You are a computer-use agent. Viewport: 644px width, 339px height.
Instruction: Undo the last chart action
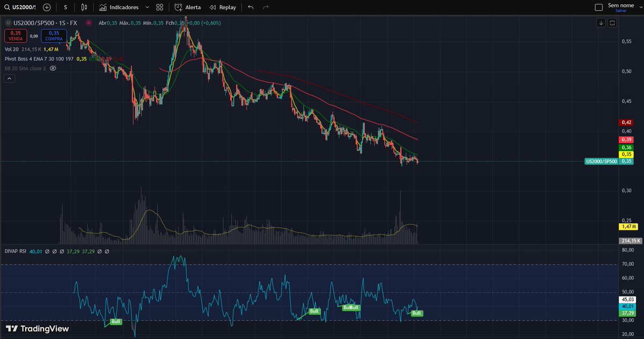251,7
